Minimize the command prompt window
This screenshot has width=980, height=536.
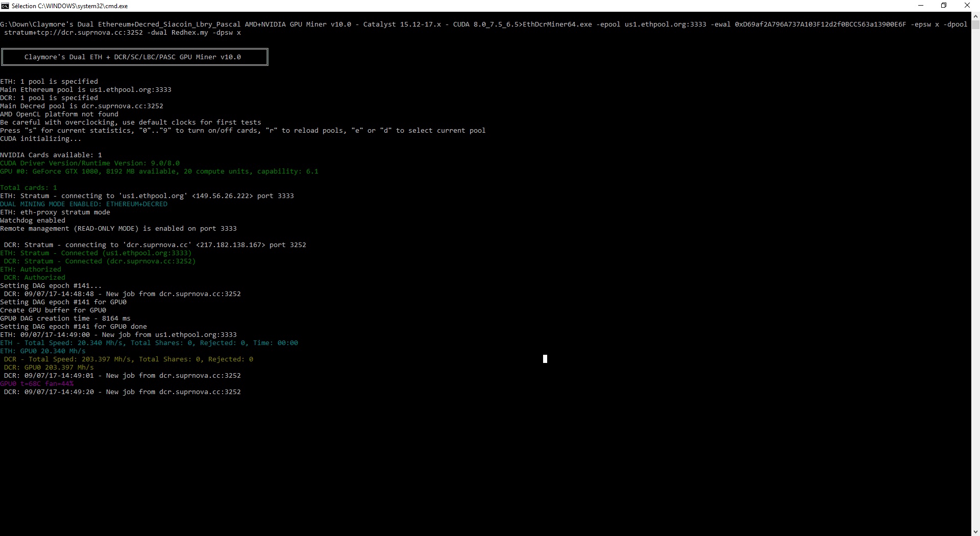click(x=921, y=6)
